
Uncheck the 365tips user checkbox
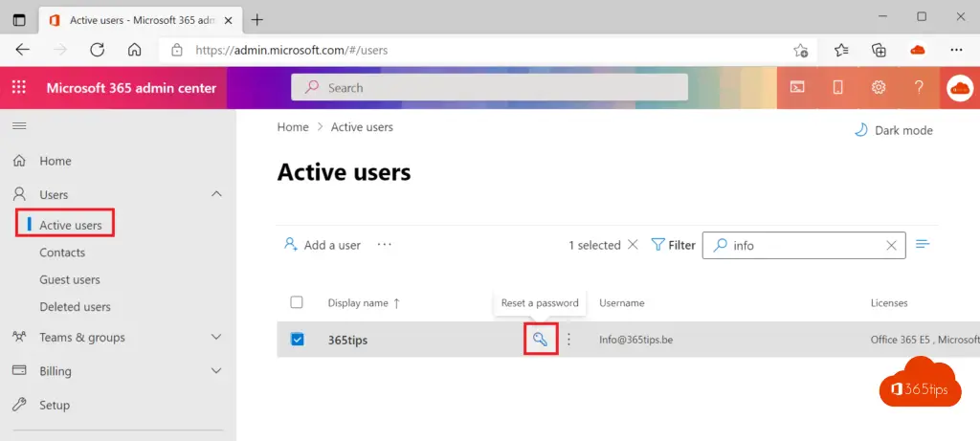pyautogui.click(x=297, y=340)
